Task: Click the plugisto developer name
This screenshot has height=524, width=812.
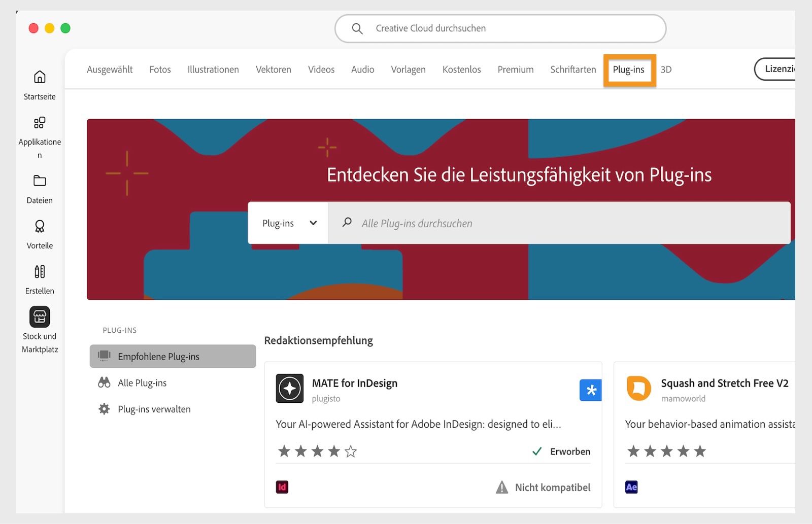Action: (326, 399)
